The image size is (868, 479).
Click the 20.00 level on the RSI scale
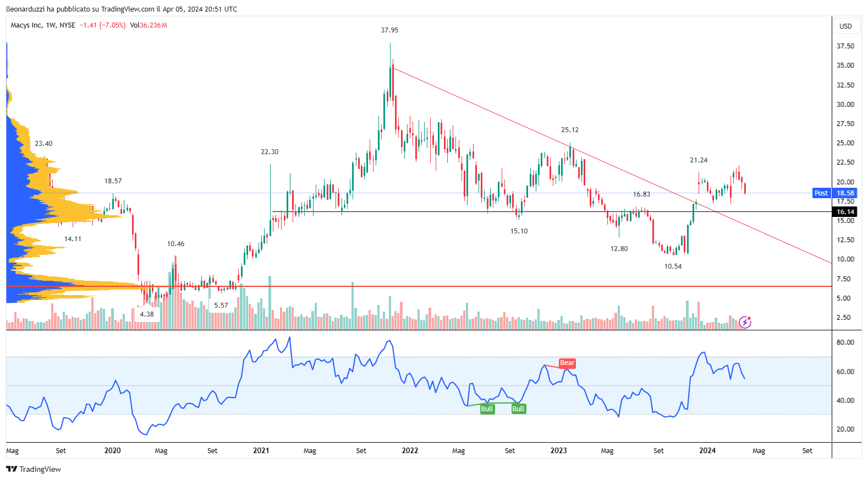coord(845,429)
